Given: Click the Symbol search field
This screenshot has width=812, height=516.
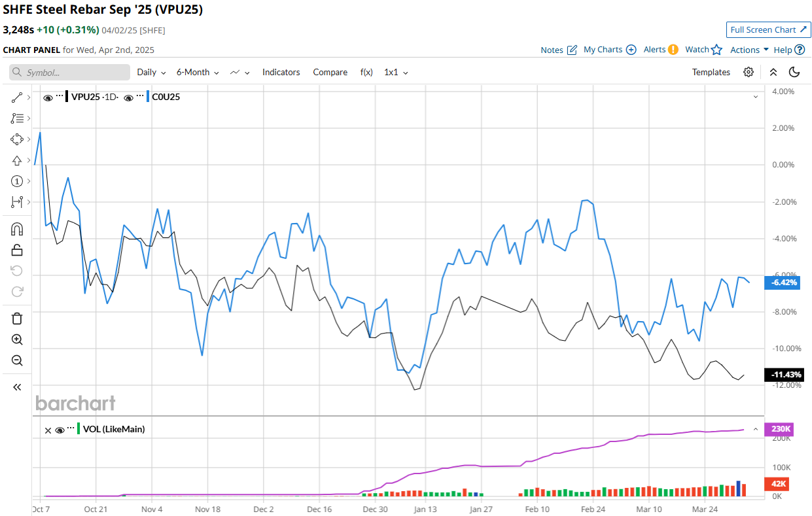Looking at the screenshot, I should (x=69, y=72).
